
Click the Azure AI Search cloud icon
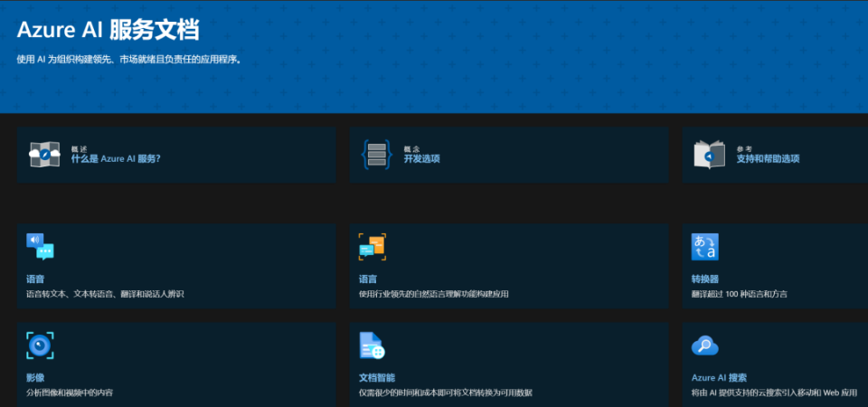tap(704, 345)
